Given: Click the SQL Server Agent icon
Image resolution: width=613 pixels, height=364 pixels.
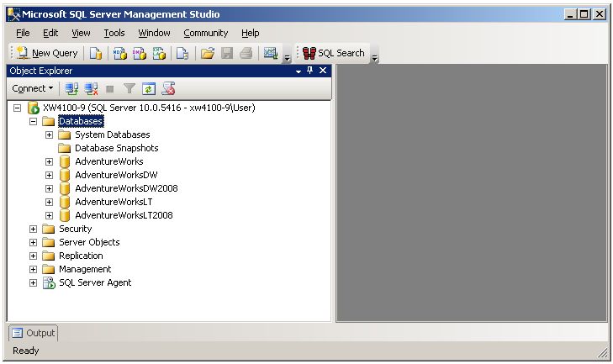Looking at the screenshot, I should pyautogui.click(x=49, y=282).
